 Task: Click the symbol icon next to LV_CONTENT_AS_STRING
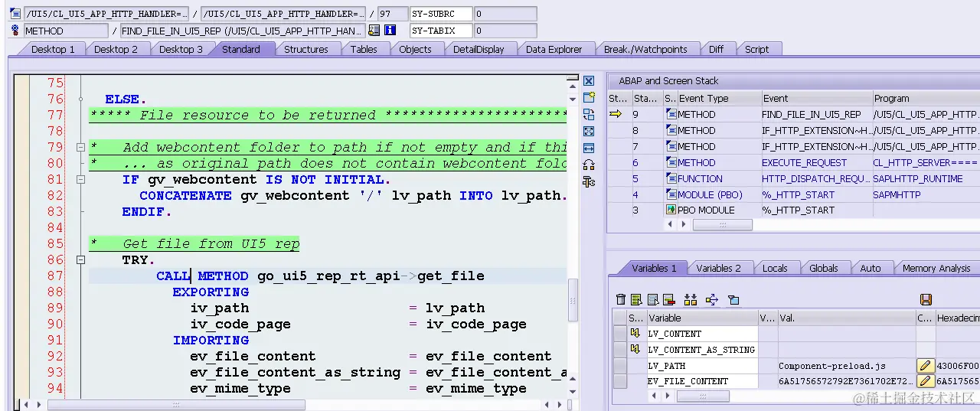click(x=635, y=350)
